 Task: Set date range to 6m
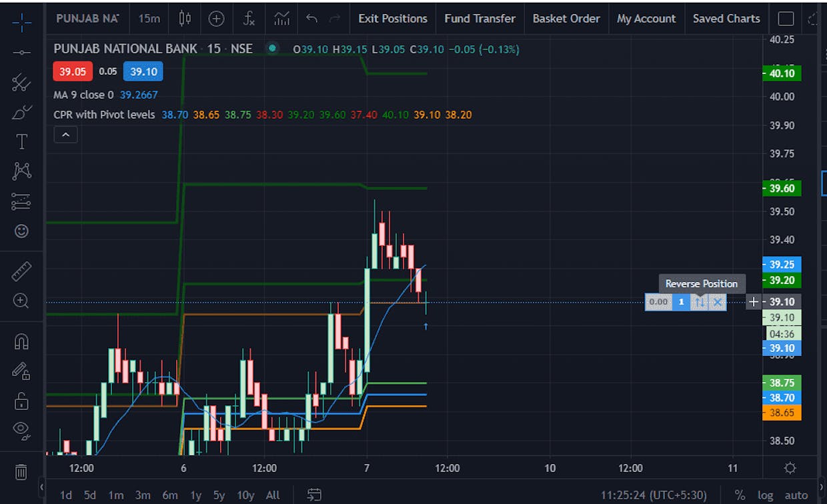point(170,495)
